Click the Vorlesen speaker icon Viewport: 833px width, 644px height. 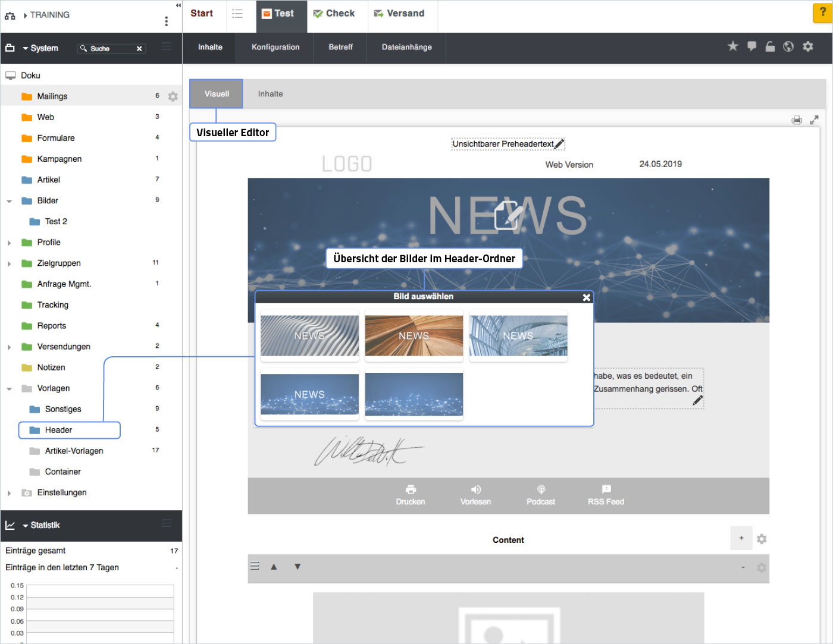475,489
